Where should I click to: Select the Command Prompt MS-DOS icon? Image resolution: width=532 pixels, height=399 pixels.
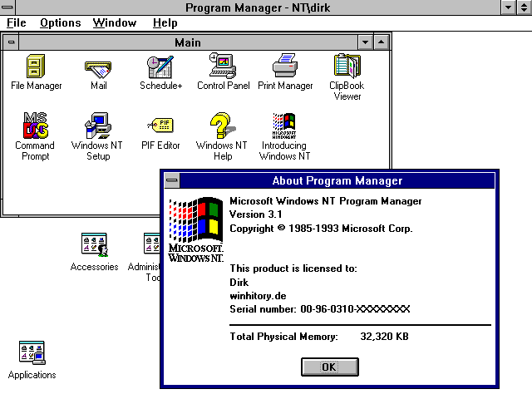click(x=36, y=126)
